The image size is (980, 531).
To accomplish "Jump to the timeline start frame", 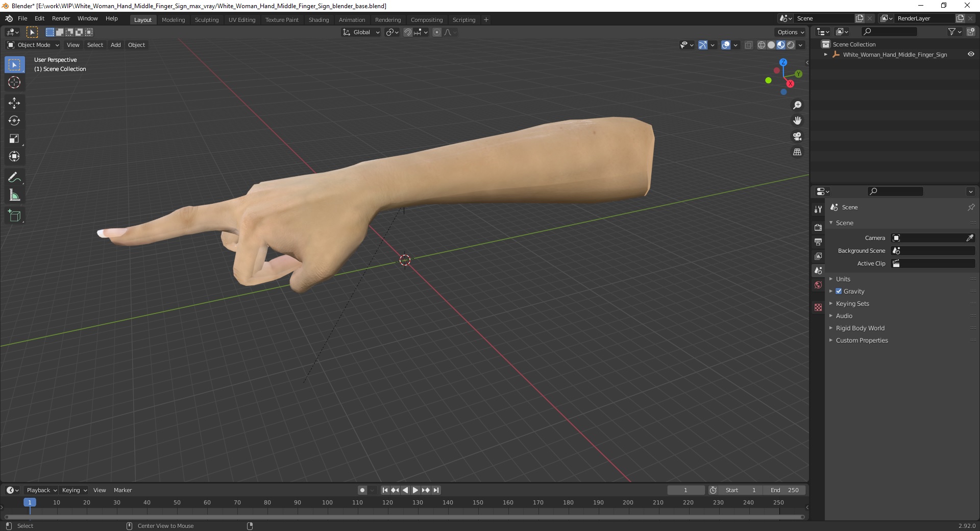I will (x=385, y=490).
